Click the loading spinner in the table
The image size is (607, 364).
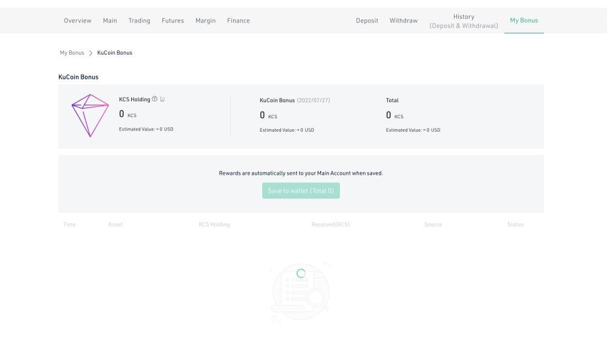click(x=301, y=274)
